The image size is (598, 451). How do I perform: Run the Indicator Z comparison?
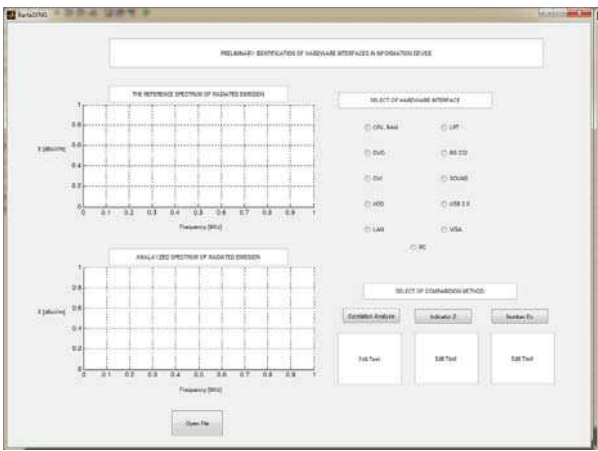(x=443, y=316)
